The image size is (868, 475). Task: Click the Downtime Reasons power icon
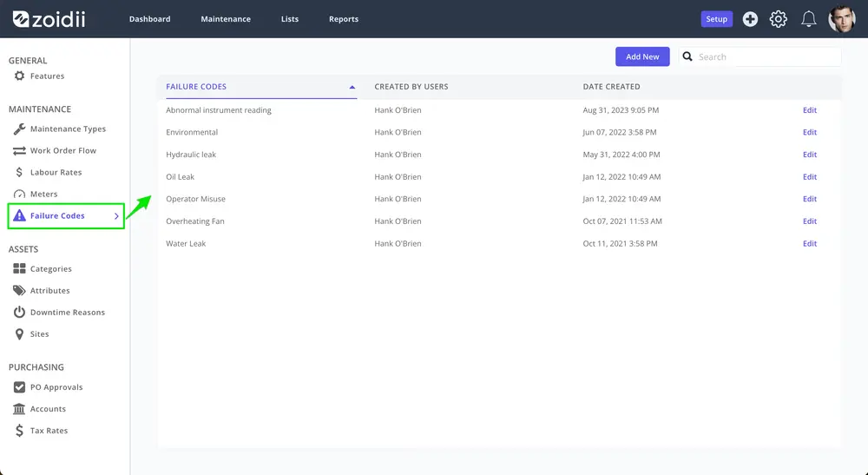click(19, 313)
